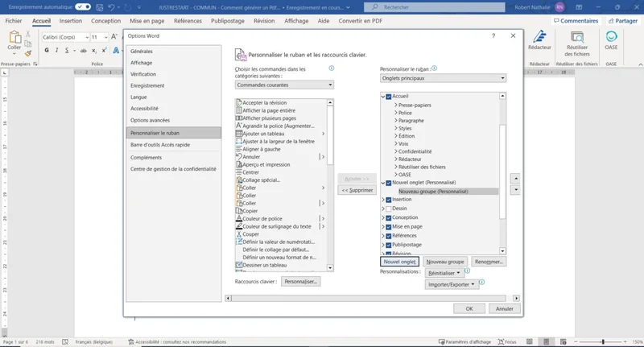Image resolution: width=644 pixels, height=347 pixels.
Task: Click the Coller paste icon in ribbon
Action: pos(16,40)
